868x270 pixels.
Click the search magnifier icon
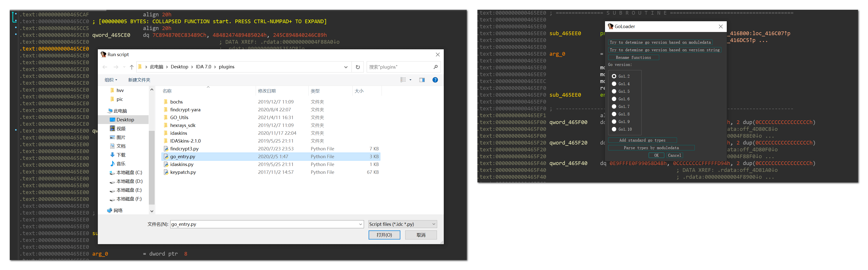(435, 67)
